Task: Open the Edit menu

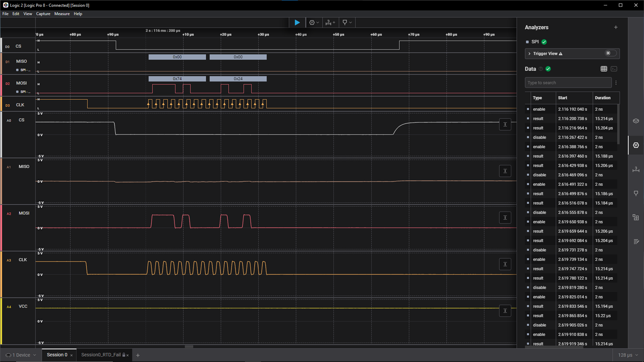Action: (16, 14)
